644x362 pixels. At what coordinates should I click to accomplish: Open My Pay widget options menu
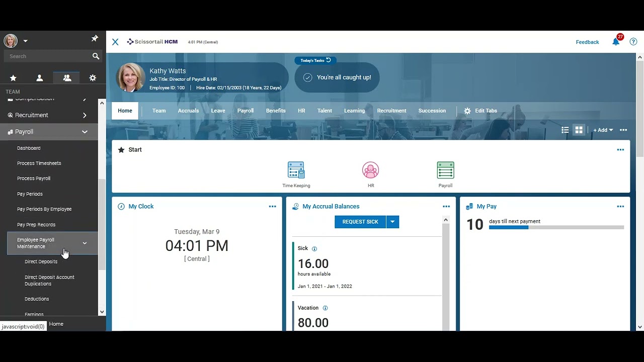620,207
